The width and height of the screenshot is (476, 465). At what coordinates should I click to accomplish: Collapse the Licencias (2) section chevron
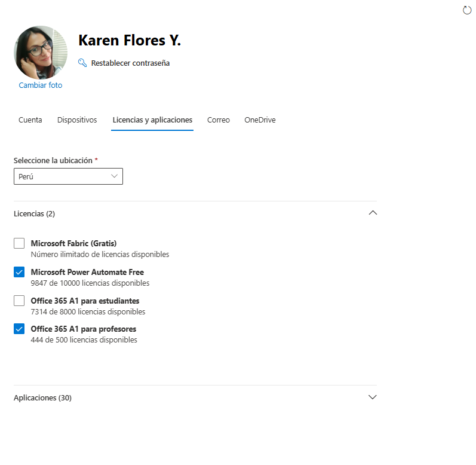(x=373, y=213)
